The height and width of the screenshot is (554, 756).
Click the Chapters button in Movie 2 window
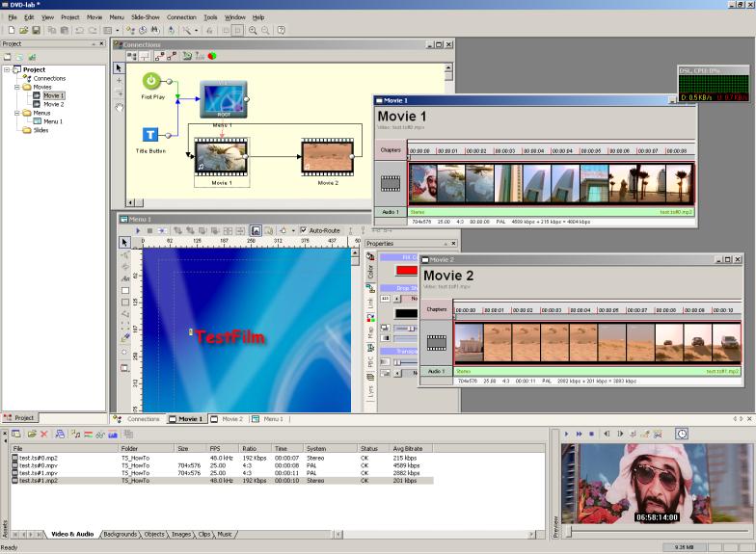pyautogui.click(x=437, y=310)
